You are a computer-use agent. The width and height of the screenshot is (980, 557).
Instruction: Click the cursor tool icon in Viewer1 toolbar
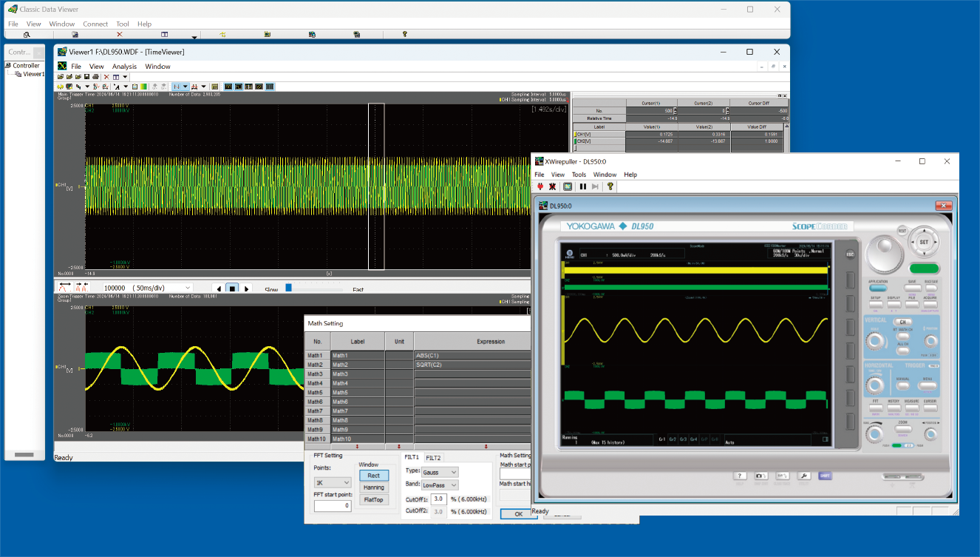coord(195,87)
